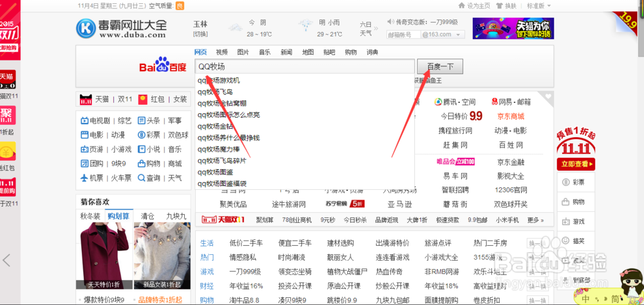The height and width of the screenshot is (305, 644).
Task: Click the 网易·邮箱 icon link
Action: pyautogui.click(x=511, y=102)
